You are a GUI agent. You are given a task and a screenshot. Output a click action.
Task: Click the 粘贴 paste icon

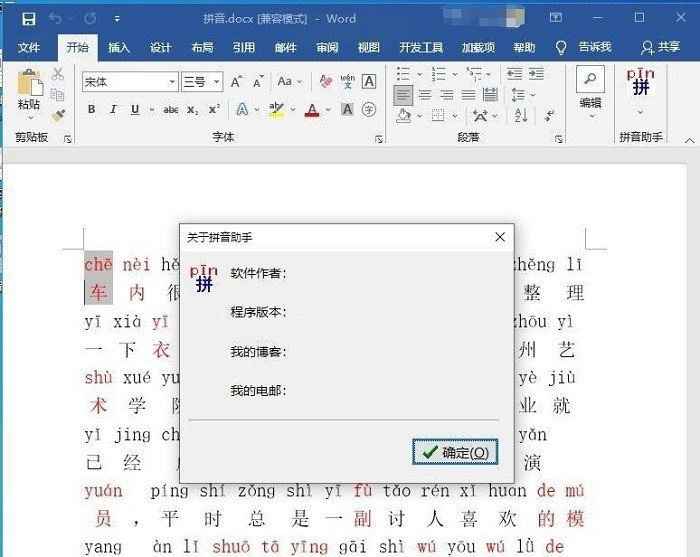pos(29,83)
